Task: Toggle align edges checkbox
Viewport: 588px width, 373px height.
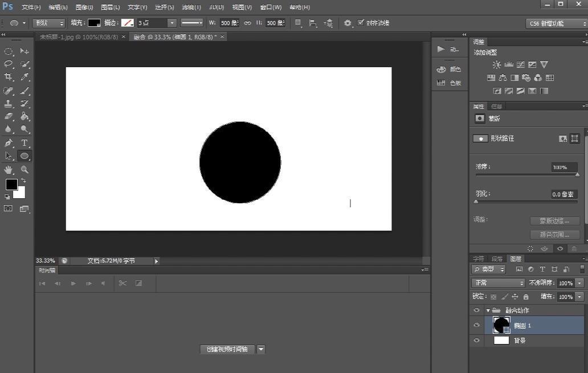Action: point(361,23)
